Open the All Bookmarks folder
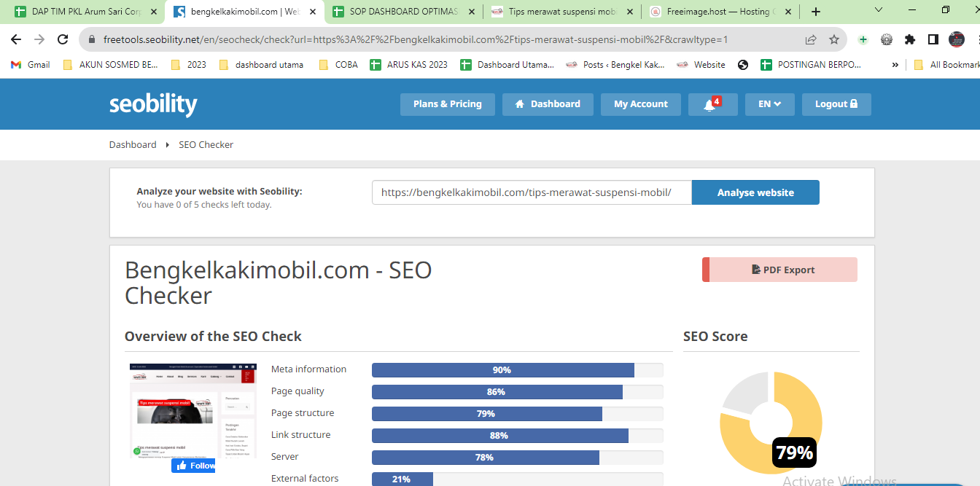This screenshot has height=486, width=980. coord(946,64)
